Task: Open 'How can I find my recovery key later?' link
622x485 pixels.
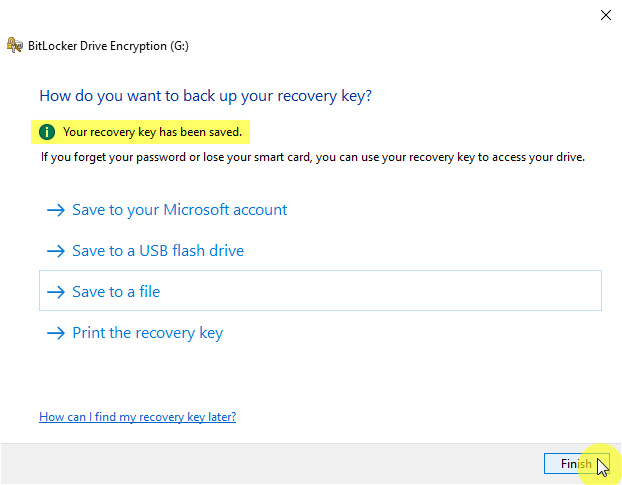Action: click(x=137, y=416)
